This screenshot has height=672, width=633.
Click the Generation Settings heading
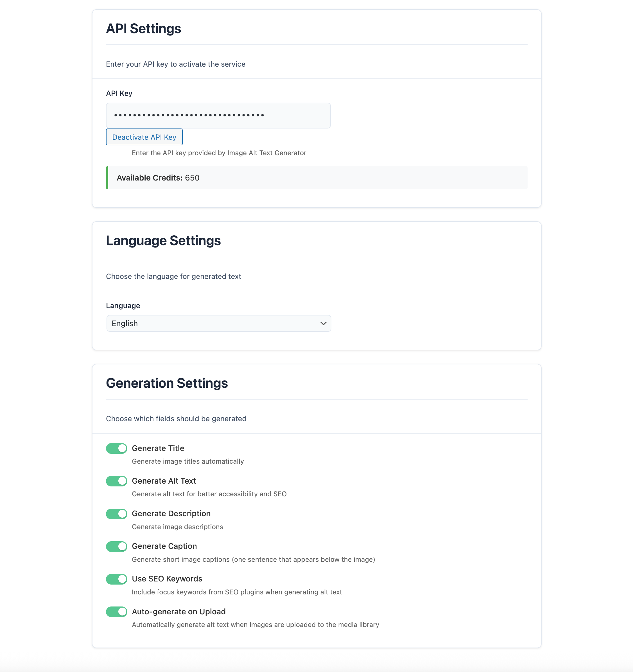[x=167, y=383]
